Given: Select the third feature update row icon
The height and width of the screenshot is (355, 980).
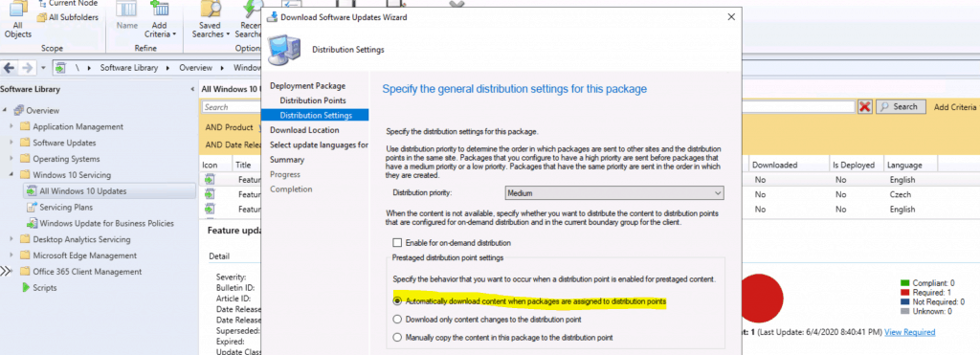Looking at the screenshot, I should point(209,210).
